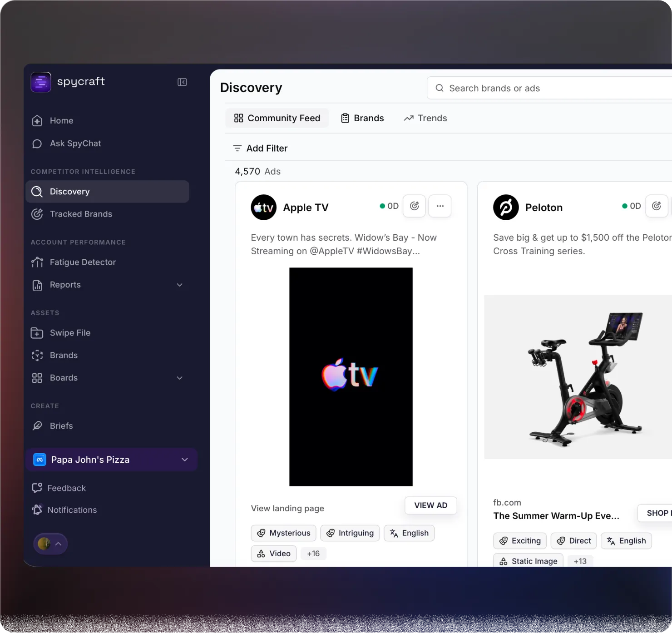This screenshot has width=672, height=633.
Task: Select the Video format tag
Action: (x=274, y=554)
